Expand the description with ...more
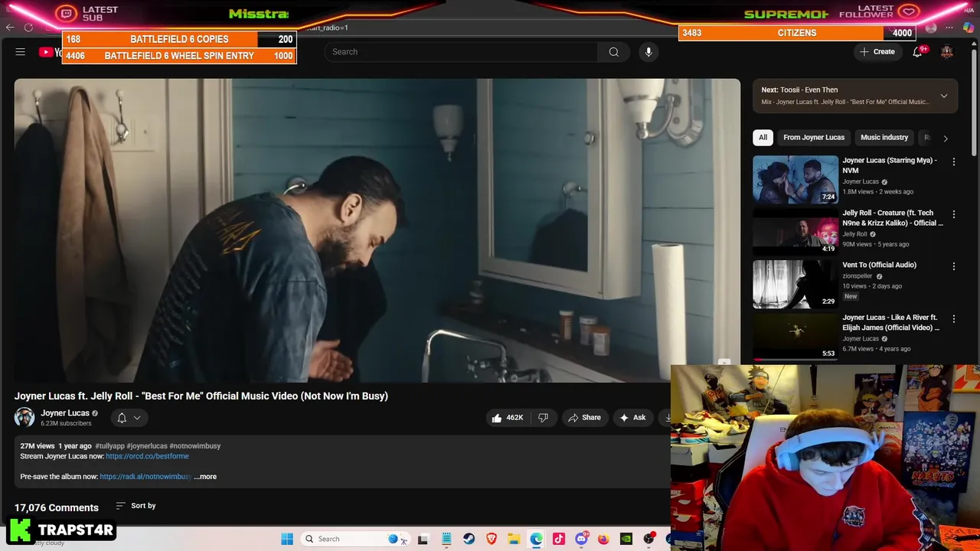This screenshot has width=980, height=551. click(205, 477)
